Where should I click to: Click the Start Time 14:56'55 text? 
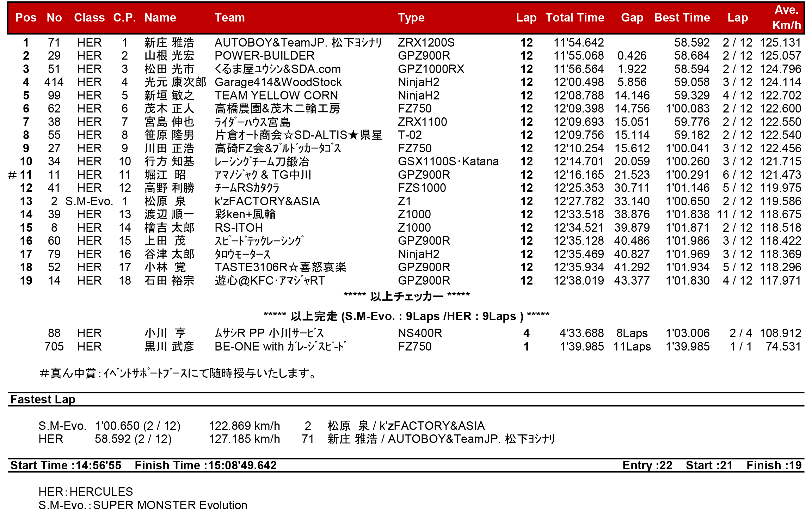coord(66,465)
